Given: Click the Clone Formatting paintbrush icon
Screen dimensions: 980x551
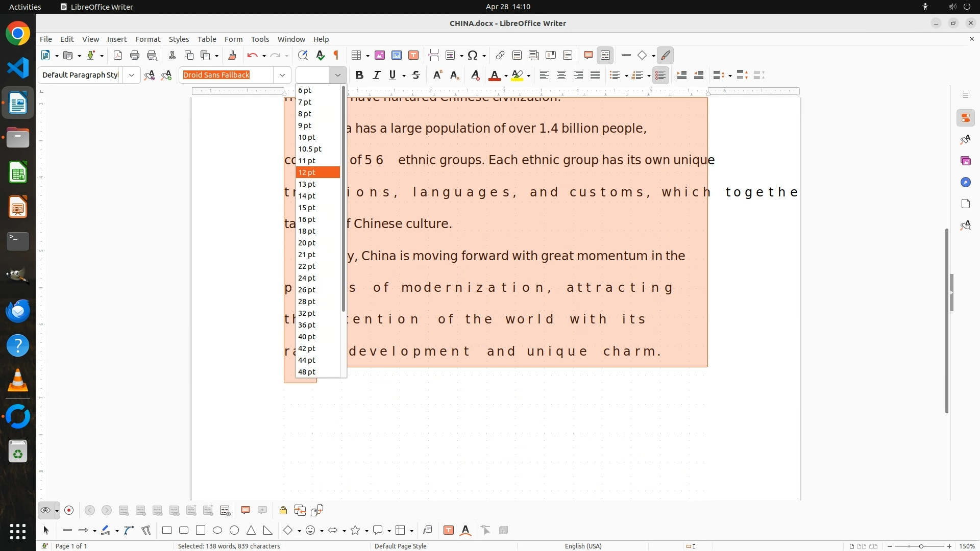Looking at the screenshot, I should [232, 55].
